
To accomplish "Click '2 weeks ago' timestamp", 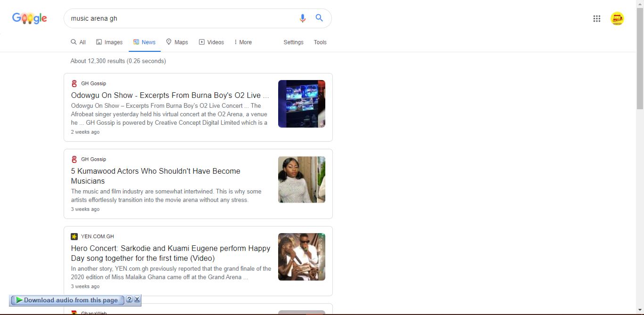I will coord(85,132).
